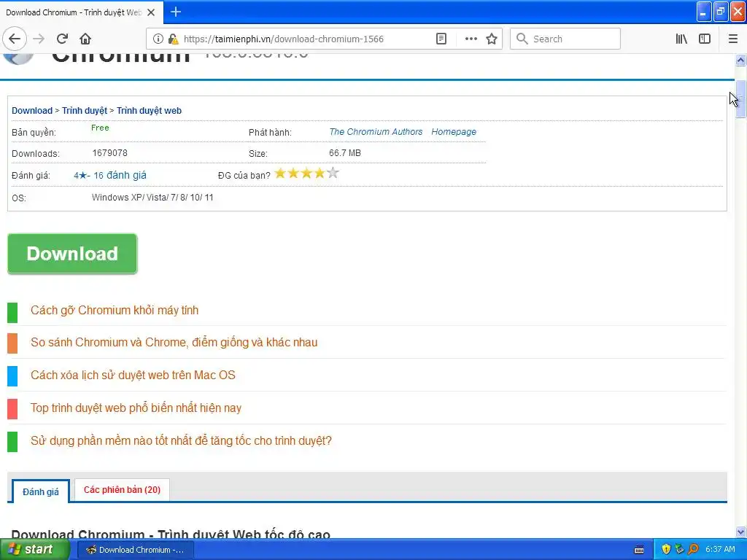Screen dimensions: 747x560
Task: Click the OS list Windows XP/ Vista text
Action: 152,198
